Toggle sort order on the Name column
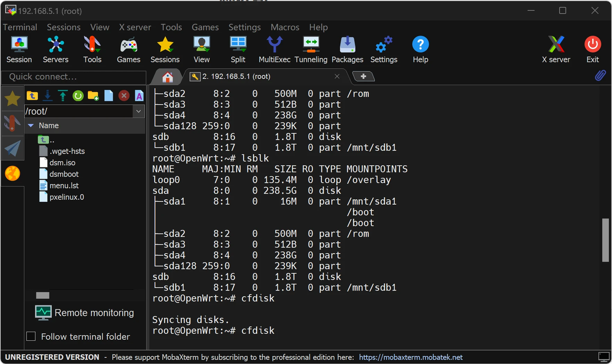The image size is (612, 364). 49,125
